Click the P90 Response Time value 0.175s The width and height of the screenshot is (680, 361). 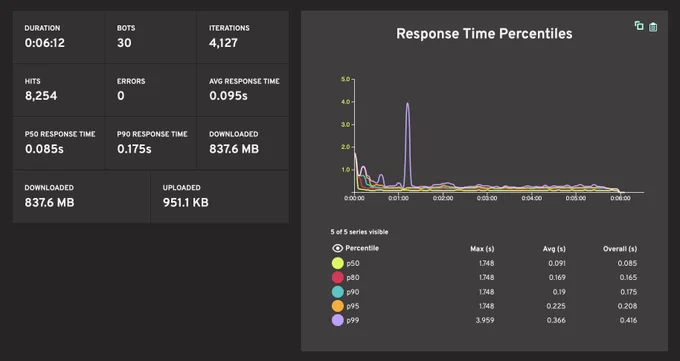click(134, 149)
